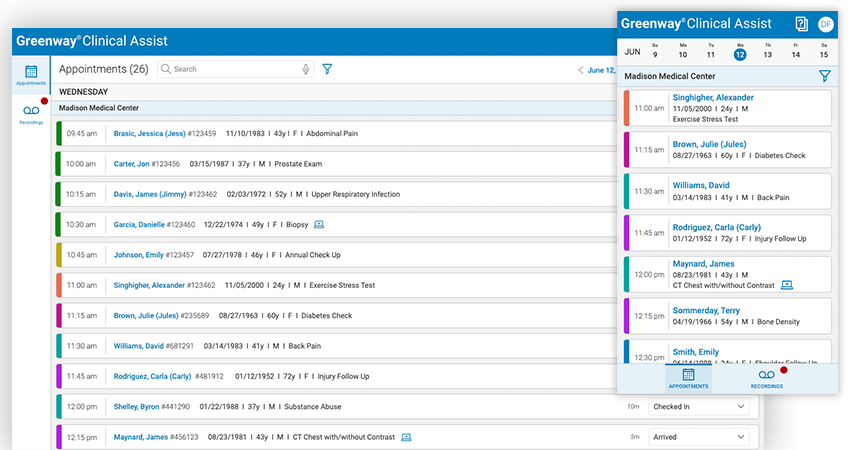Open the DF user avatar menu
Image resolution: width=850 pixels, height=450 pixels.
point(825,23)
